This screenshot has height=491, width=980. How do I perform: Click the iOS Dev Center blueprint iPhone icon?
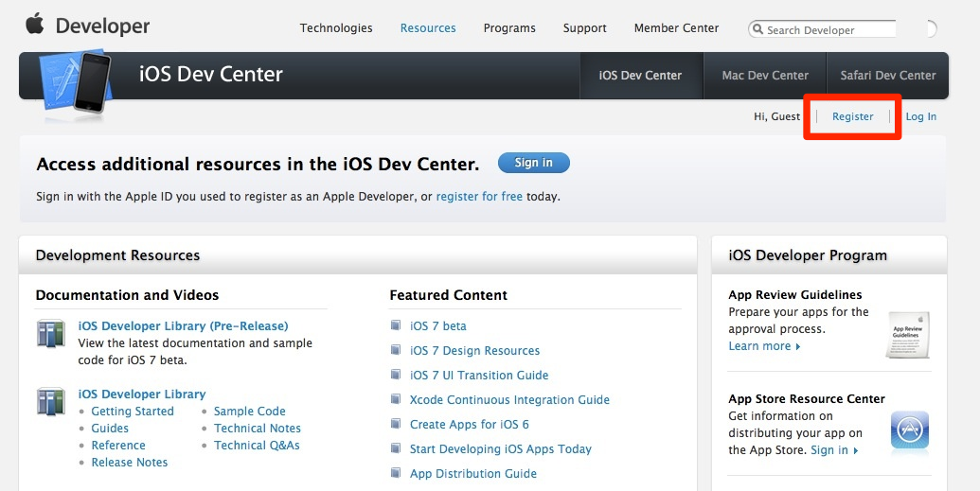[x=75, y=84]
